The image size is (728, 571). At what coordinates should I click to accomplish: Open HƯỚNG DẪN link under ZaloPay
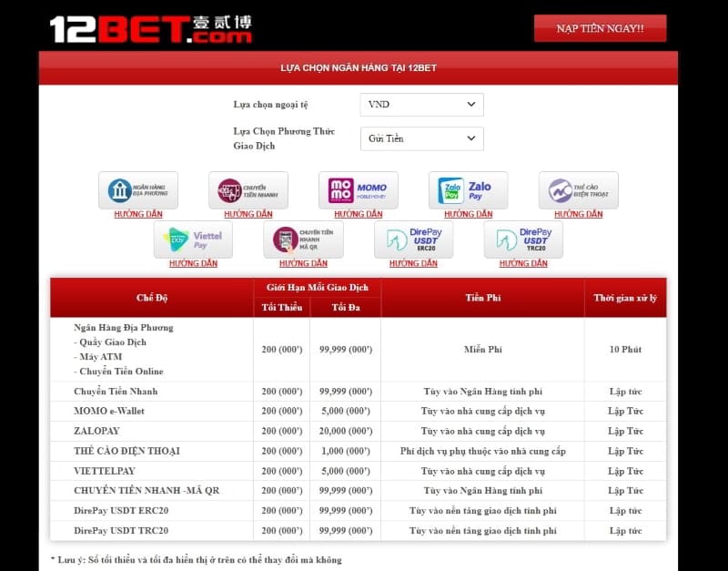[x=468, y=213]
